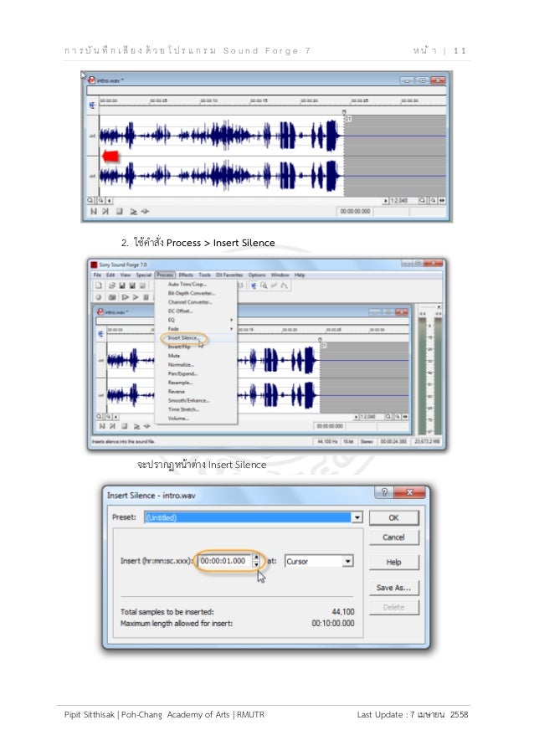Choose Volume... from the Process menu
This screenshot has height=756, width=534.
[178, 419]
